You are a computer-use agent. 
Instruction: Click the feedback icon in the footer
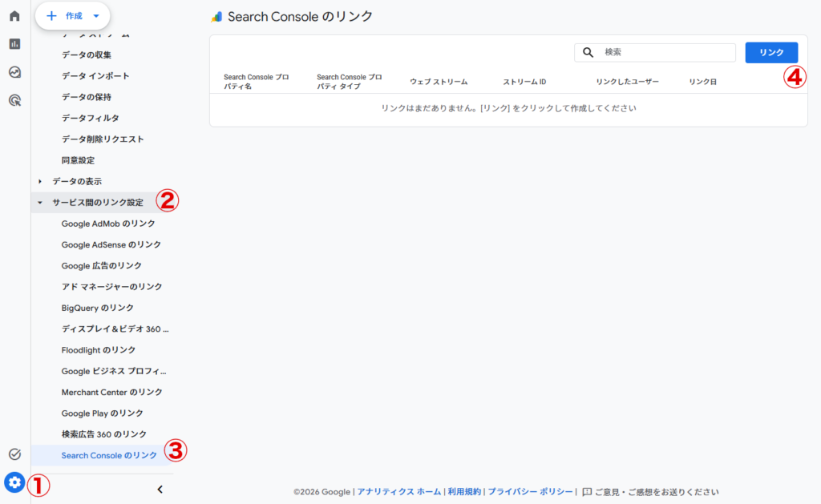(x=587, y=492)
